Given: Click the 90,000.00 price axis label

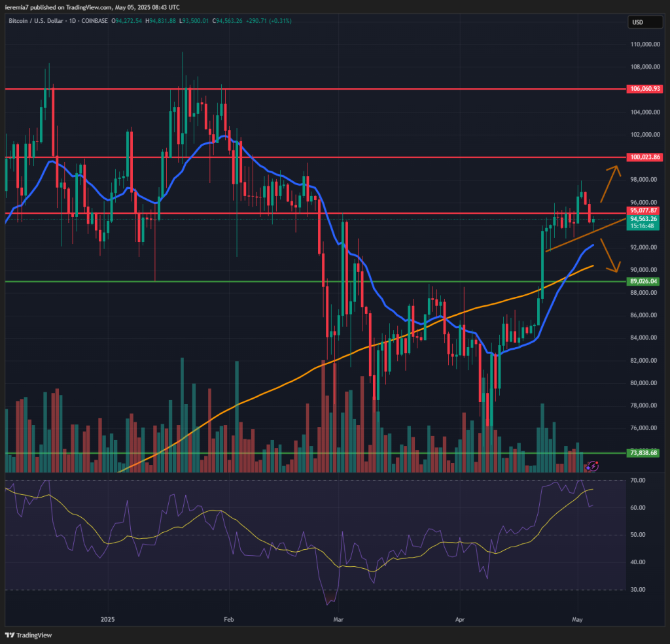Looking at the screenshot, I should click(x=644, y=270).
